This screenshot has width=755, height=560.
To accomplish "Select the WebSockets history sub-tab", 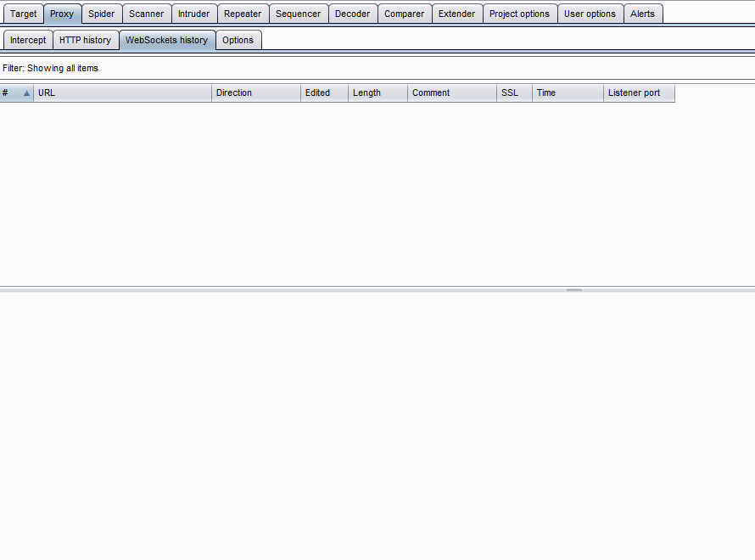I will click(166, 40).
